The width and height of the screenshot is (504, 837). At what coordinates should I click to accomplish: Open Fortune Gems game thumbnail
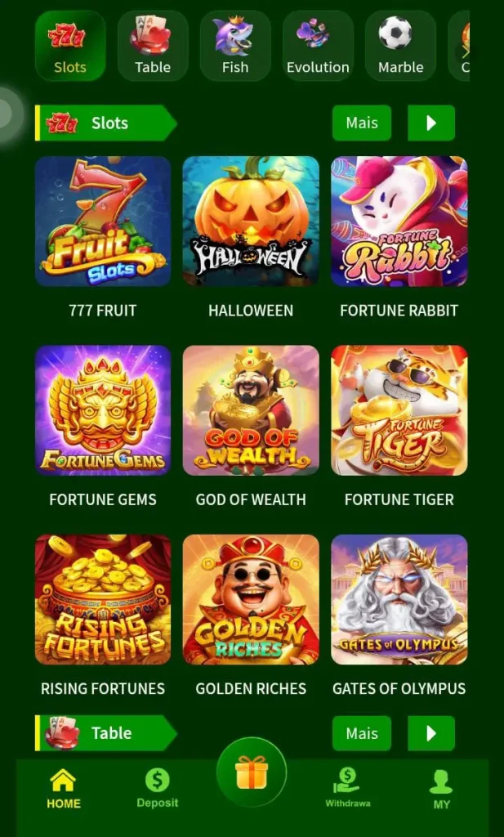pos(103,410)
